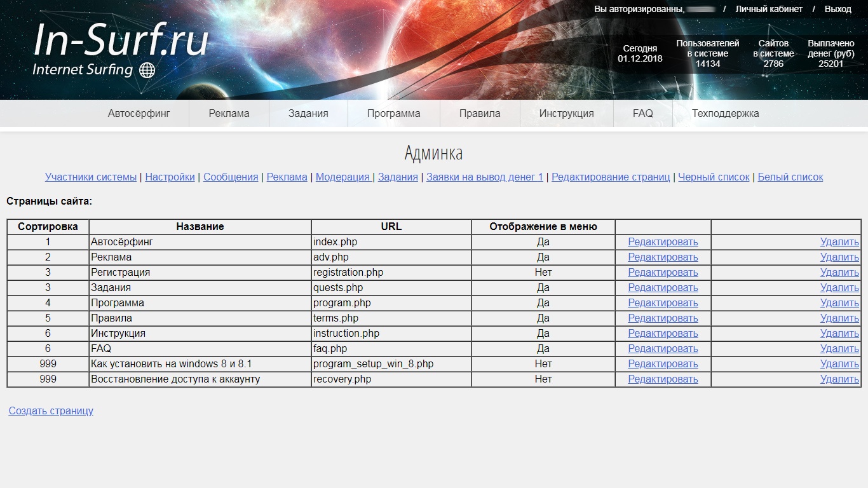Click the faq.php URL cell
The image size is (868, 488).
pyautogui.click(x=391, y=349)
